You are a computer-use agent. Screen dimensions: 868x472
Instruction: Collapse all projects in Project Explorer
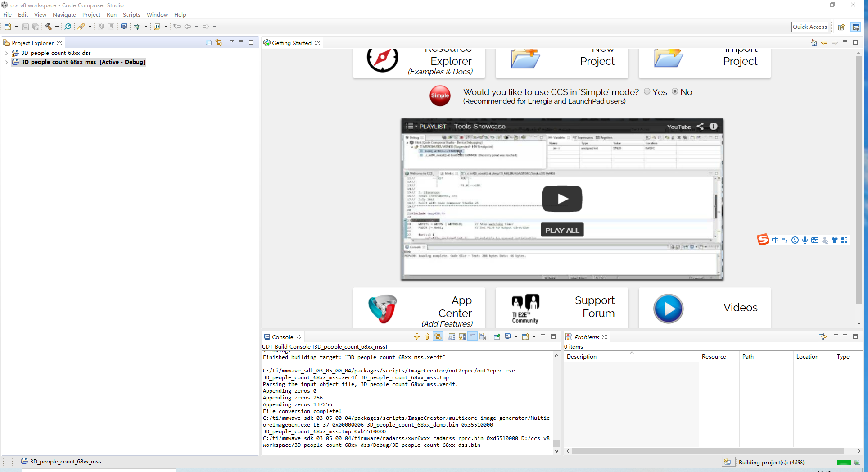pyautogui.click(x=208, y=43)
